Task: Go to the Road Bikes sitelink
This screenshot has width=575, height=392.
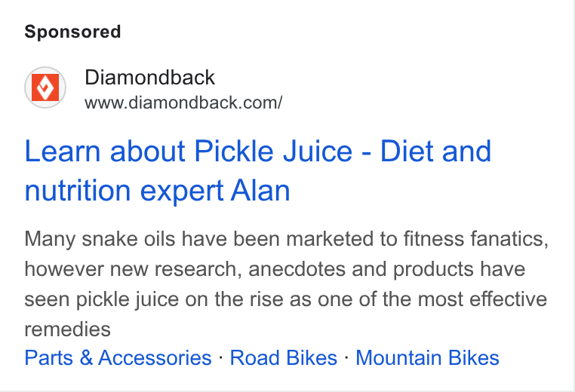Action: pyautogui.click(x=284, y=357)
